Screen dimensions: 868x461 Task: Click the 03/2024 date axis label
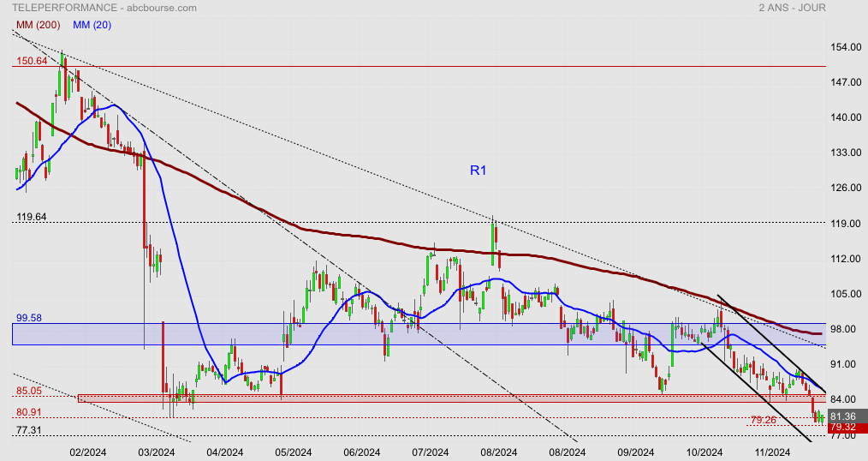coord(156,452)
